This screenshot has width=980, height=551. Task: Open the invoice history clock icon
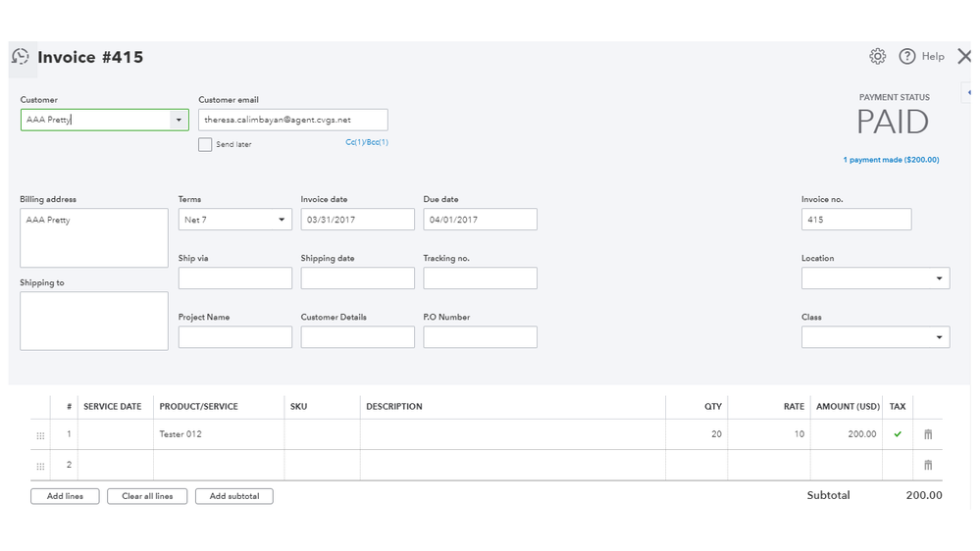click(x=20, y=57)
